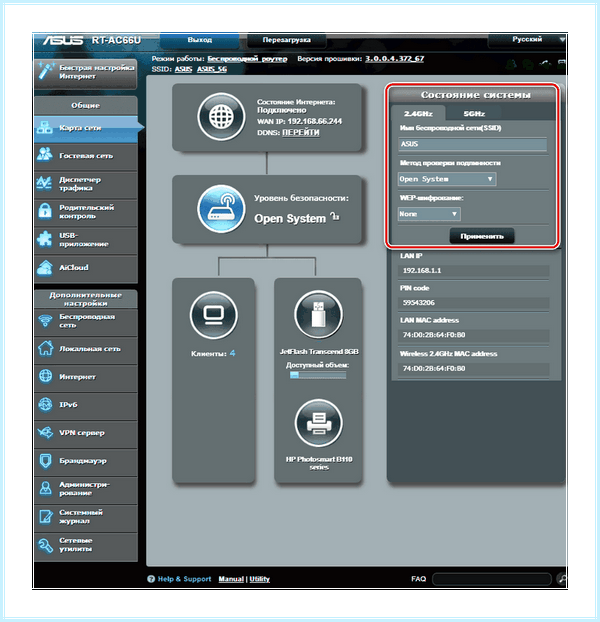Viewport: 600px width, 622px height.
Task: Click the Применить (apply) button
Action: coord(482,236)
